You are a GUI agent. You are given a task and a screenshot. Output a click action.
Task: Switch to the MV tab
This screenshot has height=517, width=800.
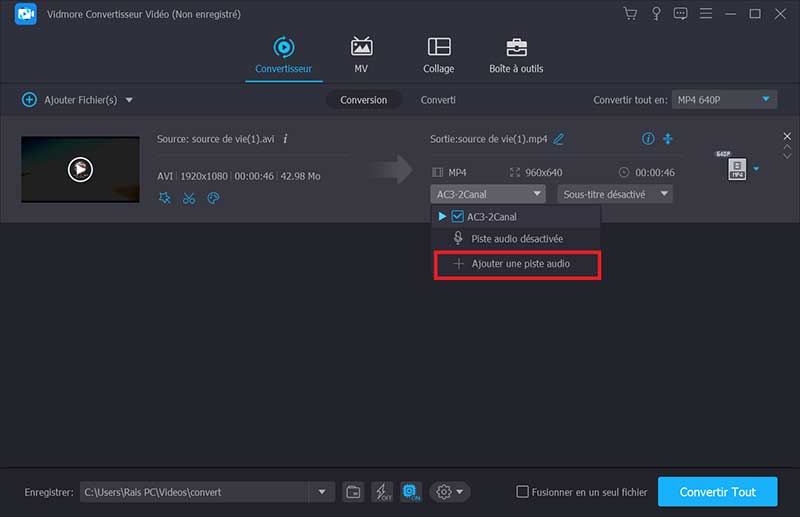pyautogui.click(x=361, y=55)
